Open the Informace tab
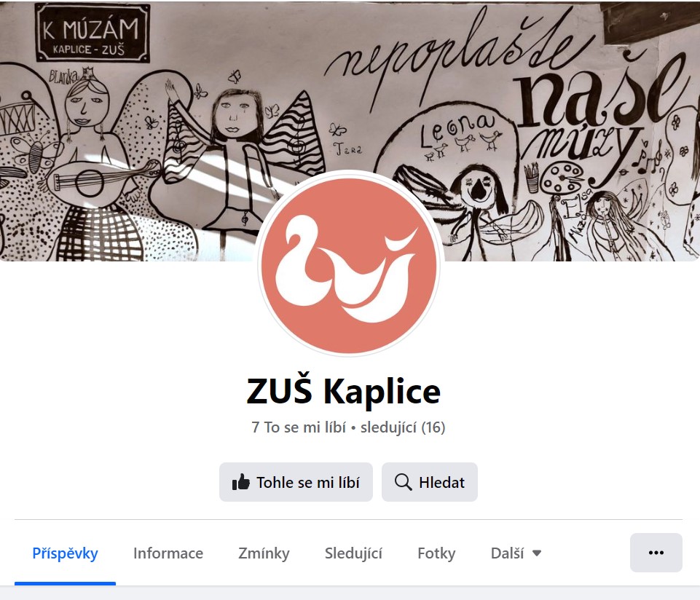 click(168, 553)
